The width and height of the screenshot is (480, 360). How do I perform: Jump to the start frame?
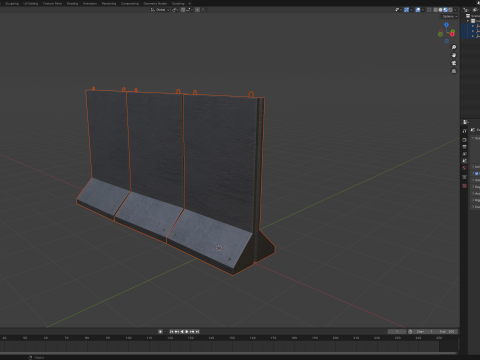(x=172, y=332)
